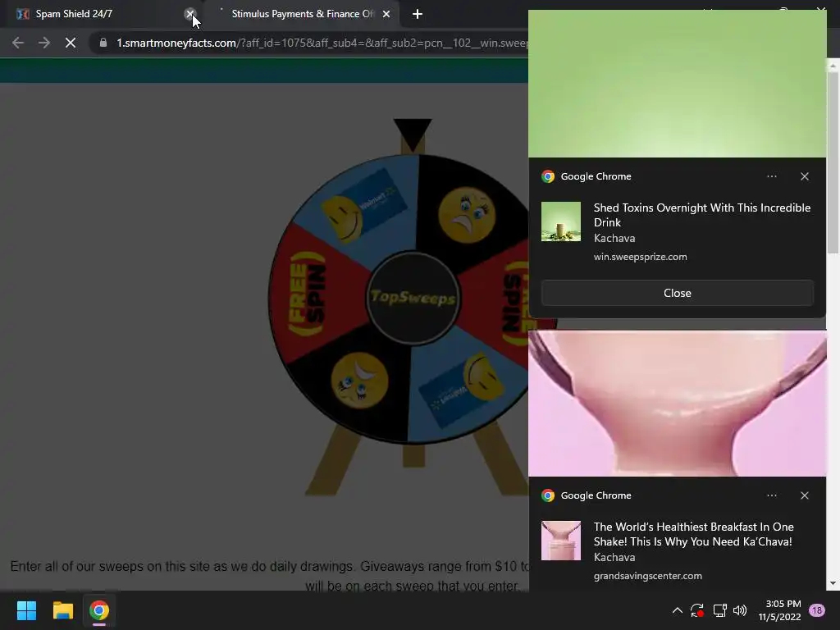Click the green drink notification thumbnail
Viewport: 840px width, 630px height.
[561, 221]
